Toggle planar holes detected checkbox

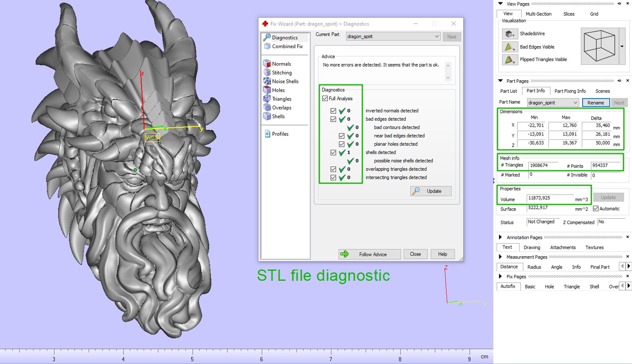pyautogui.click(x=342, y=144)
